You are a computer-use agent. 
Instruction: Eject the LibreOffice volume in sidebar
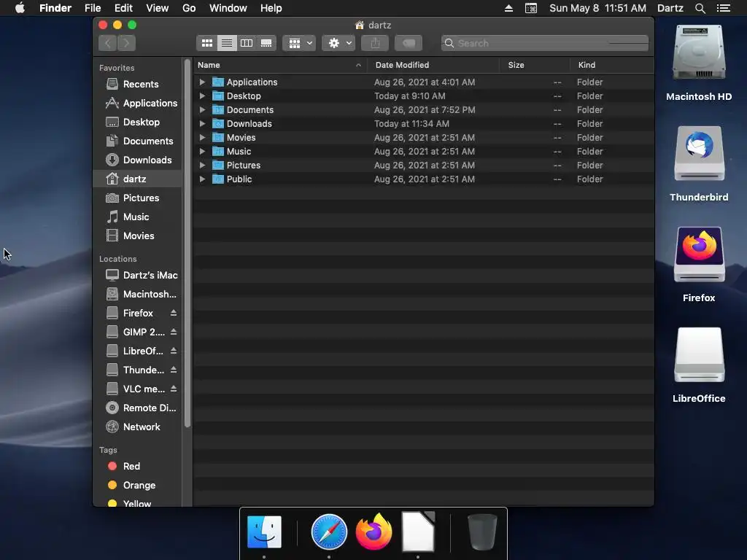point(174,351)
